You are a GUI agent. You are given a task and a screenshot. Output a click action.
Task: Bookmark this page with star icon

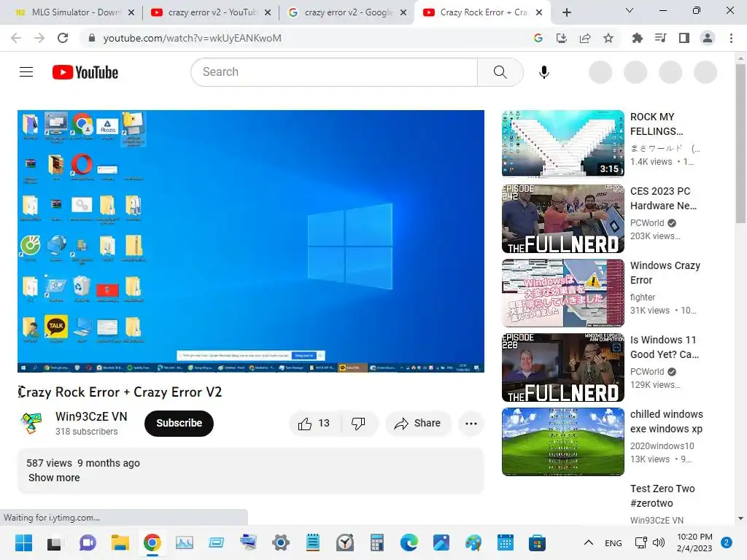(608, 38)
